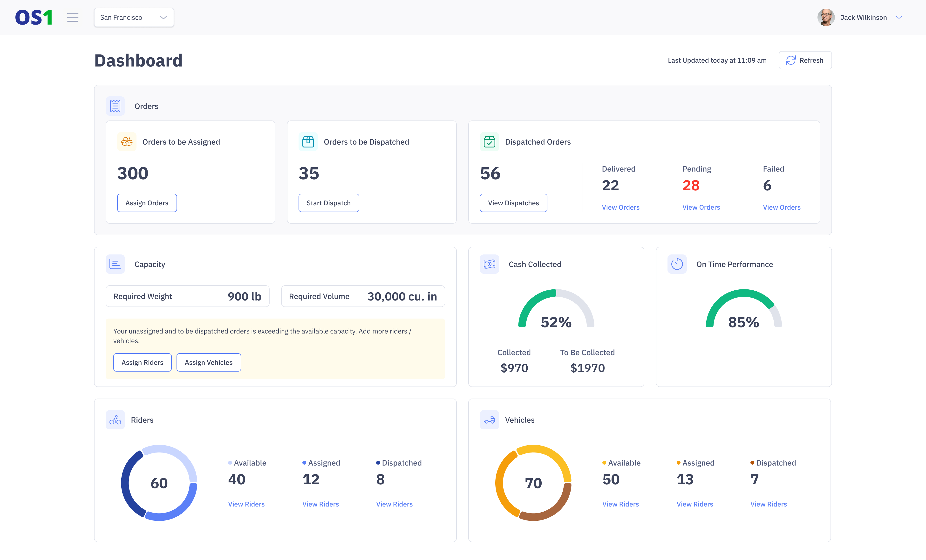
Task: Expand the Jack Wilkinson account chevron
Action: coord(899,17)
